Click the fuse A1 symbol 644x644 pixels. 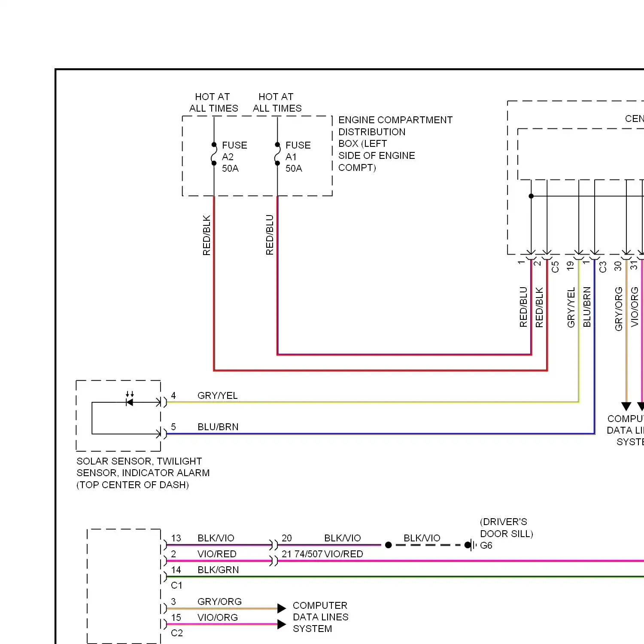277,154
